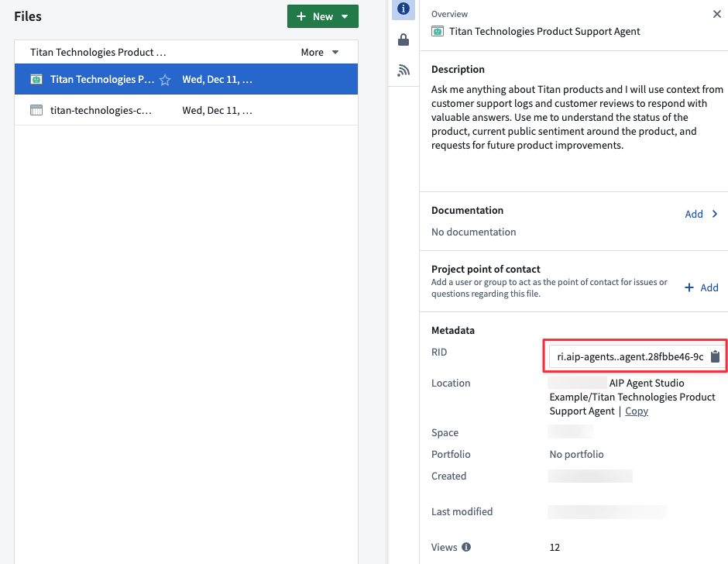Click + Add for project point of contact
The height and width of the screenshot is (564, 728).
(702, 287)
